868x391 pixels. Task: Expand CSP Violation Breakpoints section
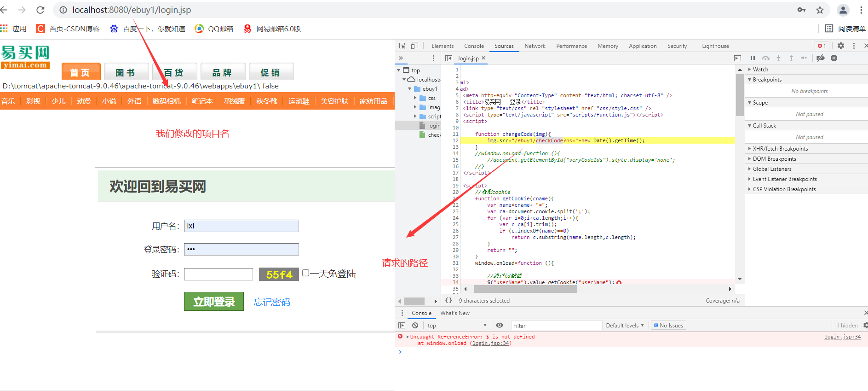(x=806, y=189)
